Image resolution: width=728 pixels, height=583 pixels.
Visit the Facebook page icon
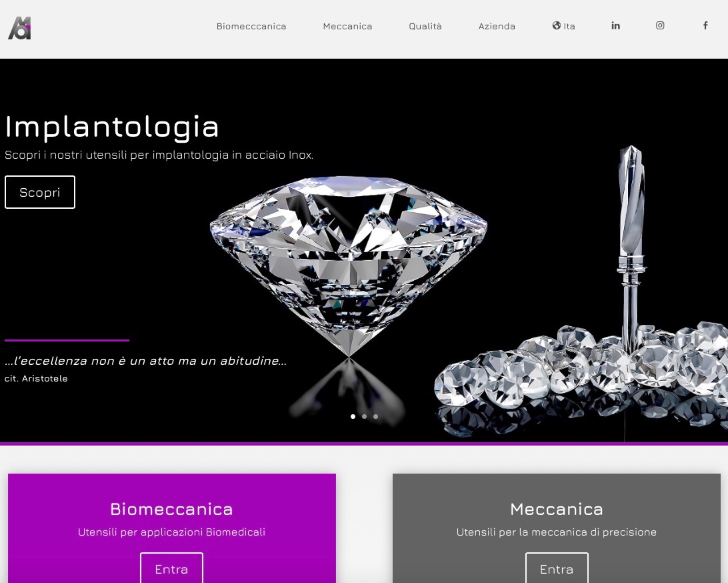[705, 25]
